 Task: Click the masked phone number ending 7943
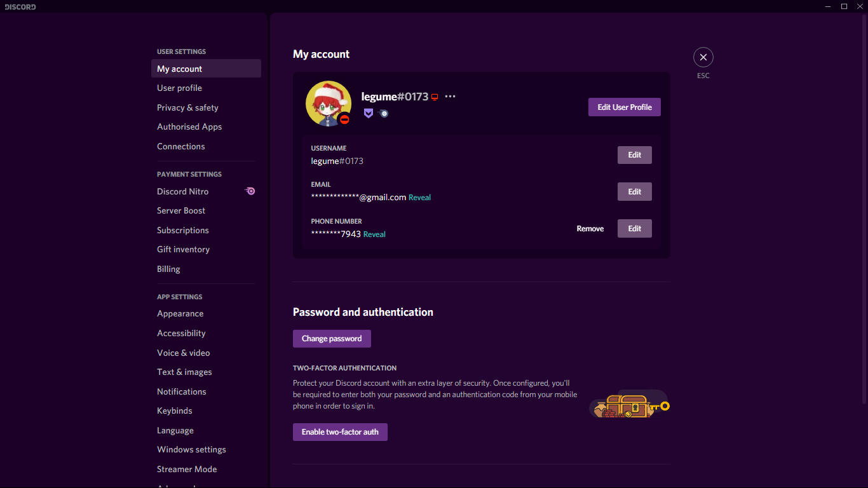pos(336,234)
